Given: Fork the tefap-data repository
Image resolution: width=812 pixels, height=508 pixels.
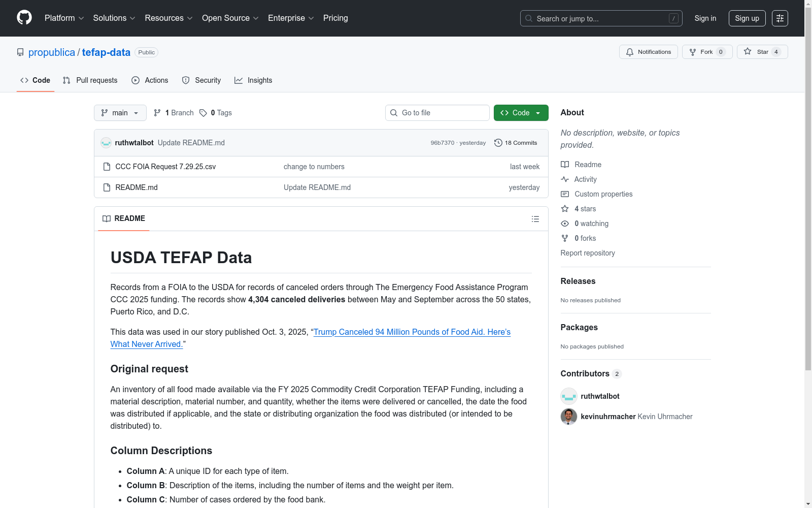Looking at the screenshot, I should (x=707, y=52).
